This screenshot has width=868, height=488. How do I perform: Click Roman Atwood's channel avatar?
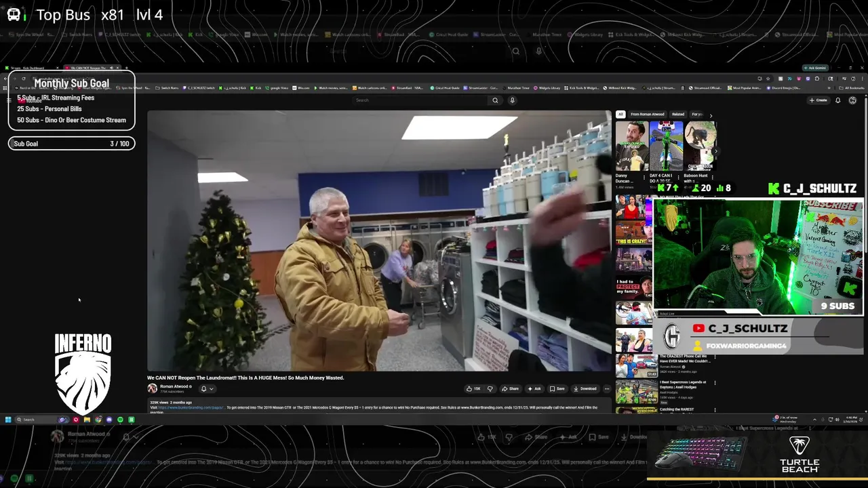tap(153, 388)
